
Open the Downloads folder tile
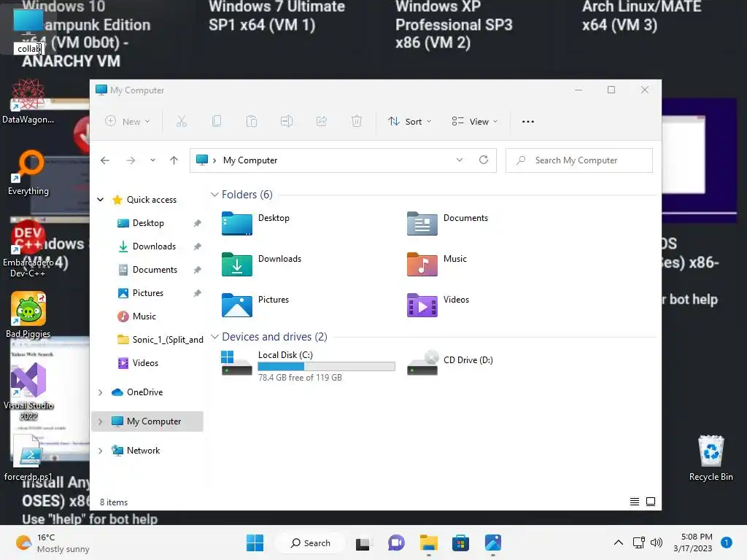click(x=262, y=264)
